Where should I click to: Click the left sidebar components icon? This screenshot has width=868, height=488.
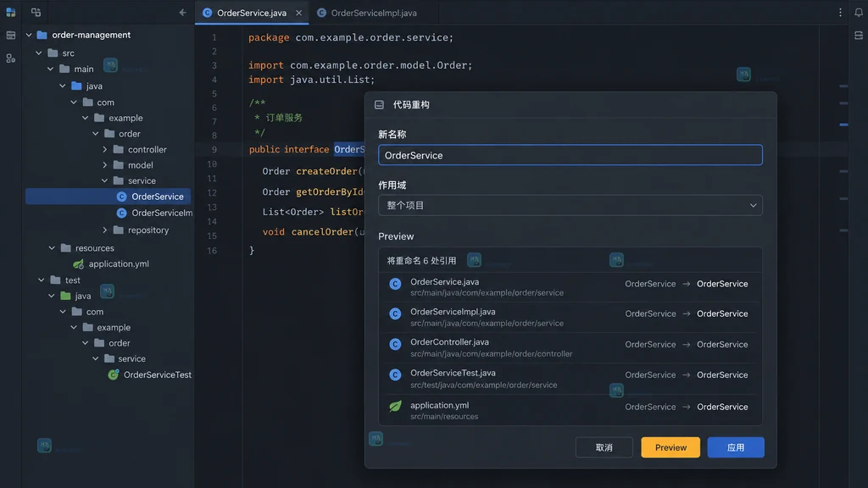[x=10, y=58]
